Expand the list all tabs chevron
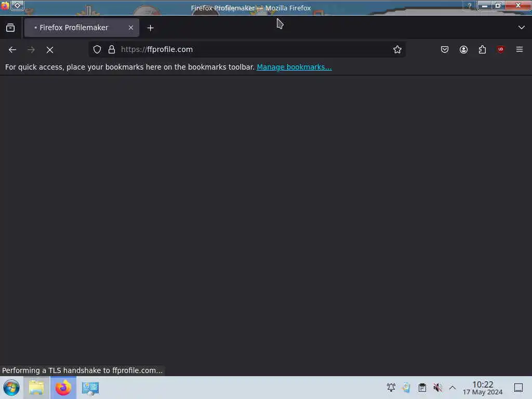Image resolution: width=532 pixels, height=399 pixels. tap(521, 28)
